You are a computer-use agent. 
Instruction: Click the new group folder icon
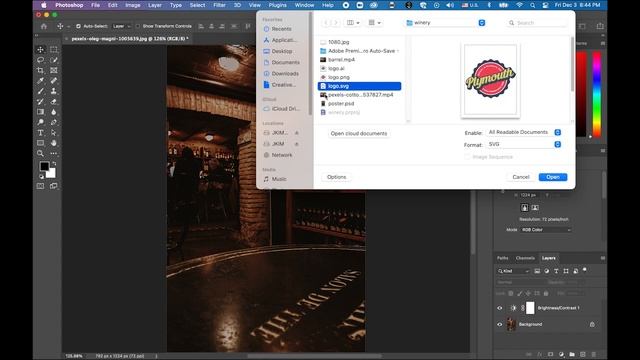pyautogui.click(x=572, y=354)
